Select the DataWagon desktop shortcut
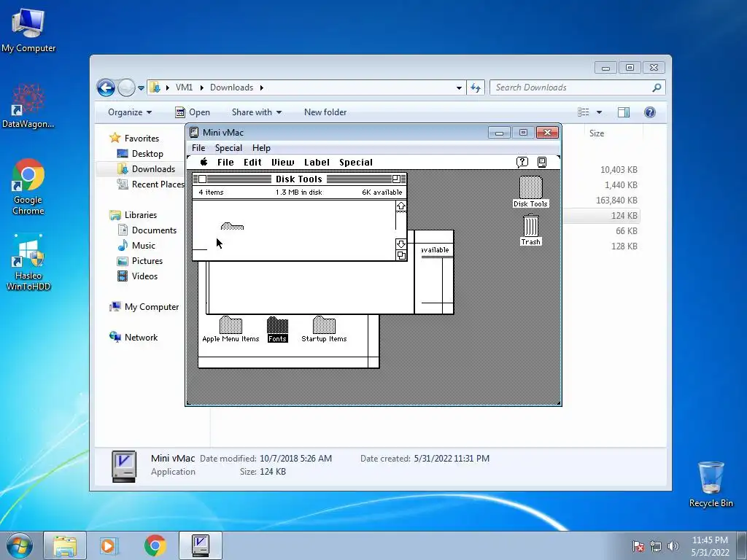Viewport: 747px width, 560px height. coord(28,106)
